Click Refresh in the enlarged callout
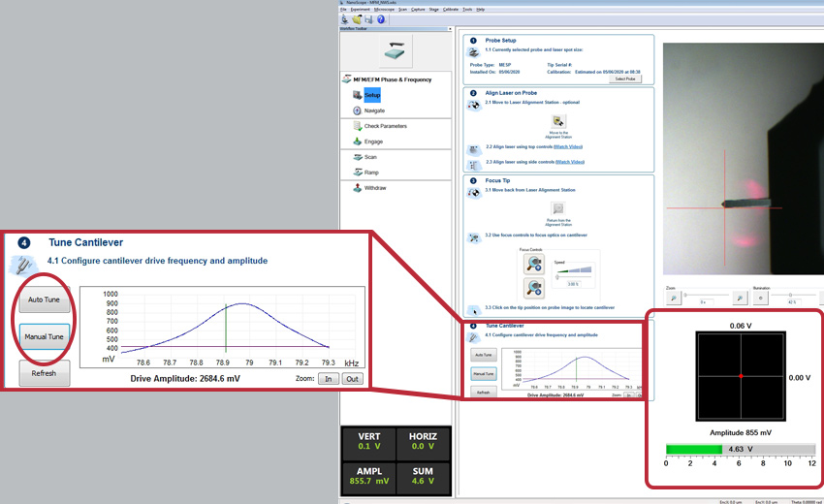824x504 pixels. [45, 373]
